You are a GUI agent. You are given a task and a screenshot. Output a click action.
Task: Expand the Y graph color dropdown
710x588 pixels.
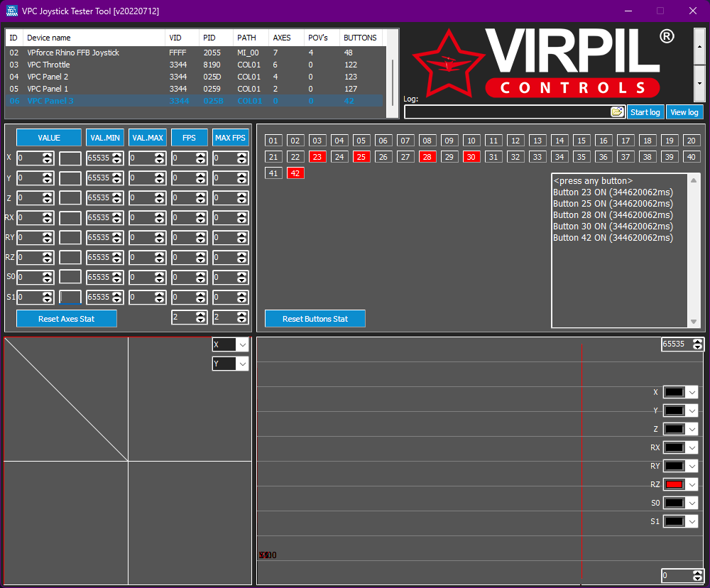coord(692,411)
